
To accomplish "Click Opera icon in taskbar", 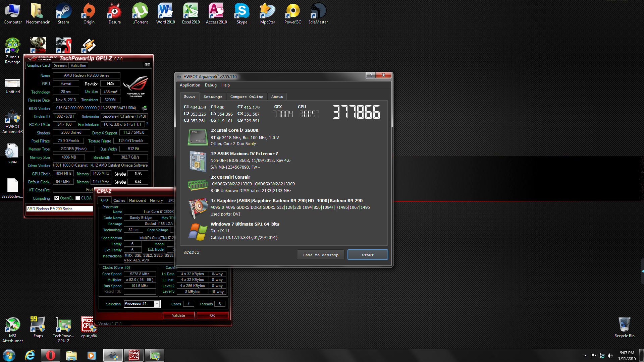I will 51,355.
